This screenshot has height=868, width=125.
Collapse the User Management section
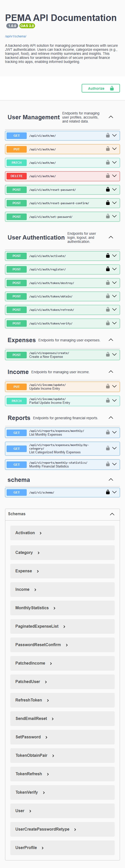coord(111,117)
